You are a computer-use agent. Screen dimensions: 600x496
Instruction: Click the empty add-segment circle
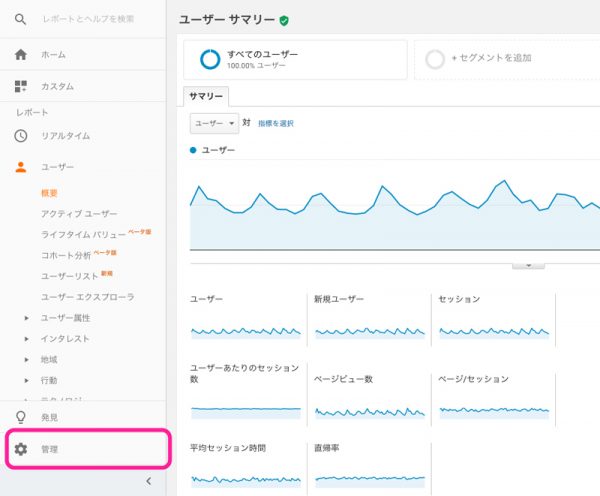coord(435,59)
